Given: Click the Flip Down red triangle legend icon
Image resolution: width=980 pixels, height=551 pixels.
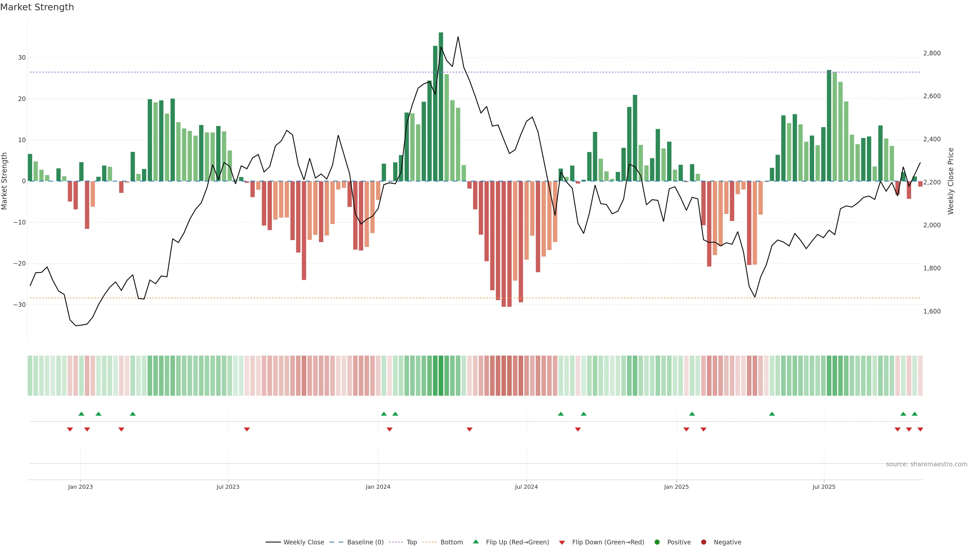Looking at the screenshot, I should coord(562,543).
